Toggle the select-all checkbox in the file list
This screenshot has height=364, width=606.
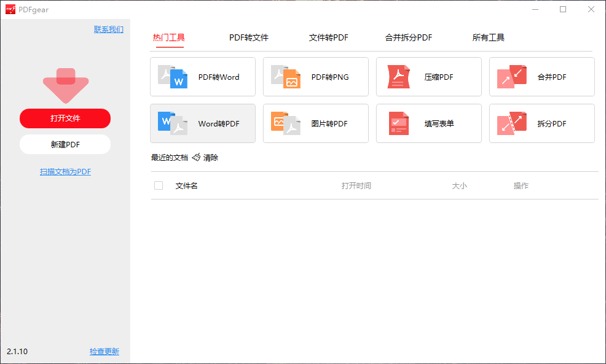pos(158,185)
